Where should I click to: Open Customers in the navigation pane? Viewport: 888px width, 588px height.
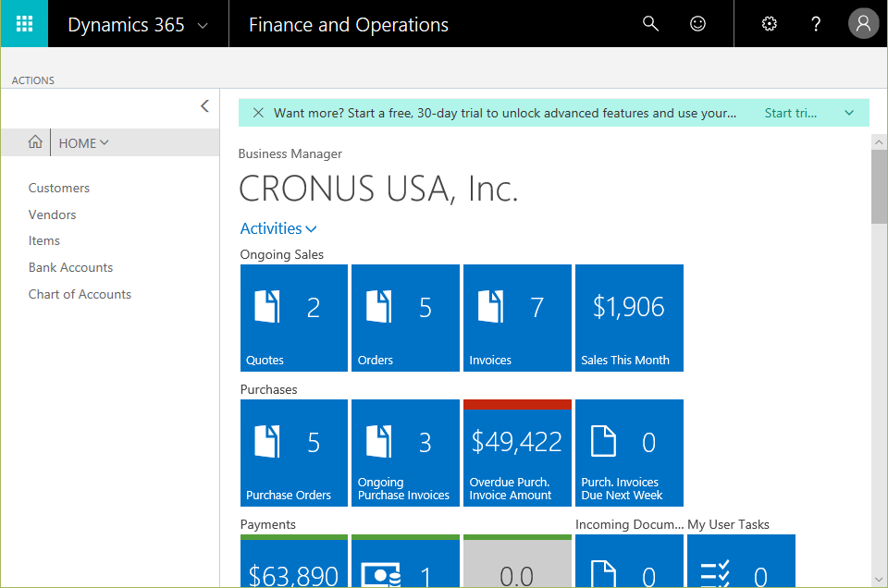(59, 188)
